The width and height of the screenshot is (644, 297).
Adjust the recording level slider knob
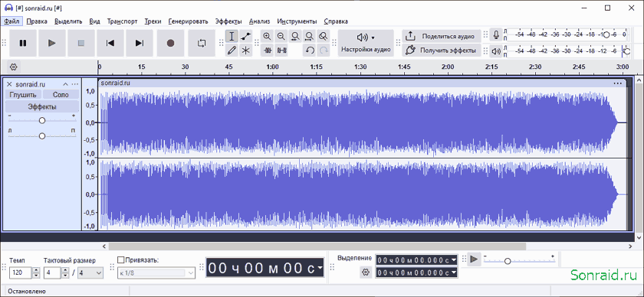coord(606,35)
